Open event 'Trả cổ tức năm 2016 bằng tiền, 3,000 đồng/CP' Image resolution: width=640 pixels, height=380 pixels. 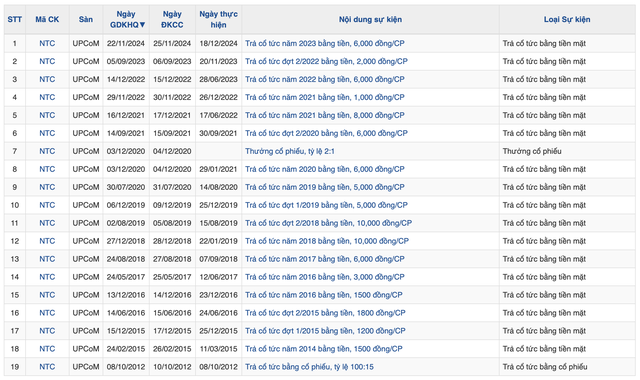click(325, 277)
